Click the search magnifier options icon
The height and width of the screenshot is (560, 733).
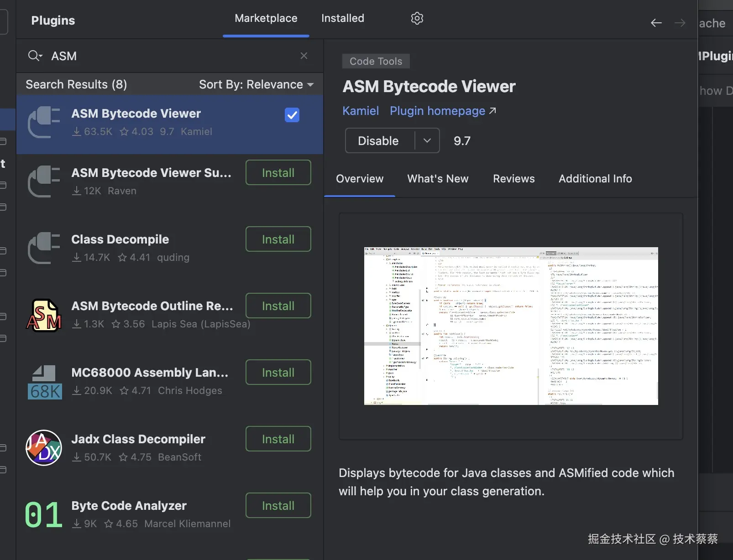tap(35, 56)
